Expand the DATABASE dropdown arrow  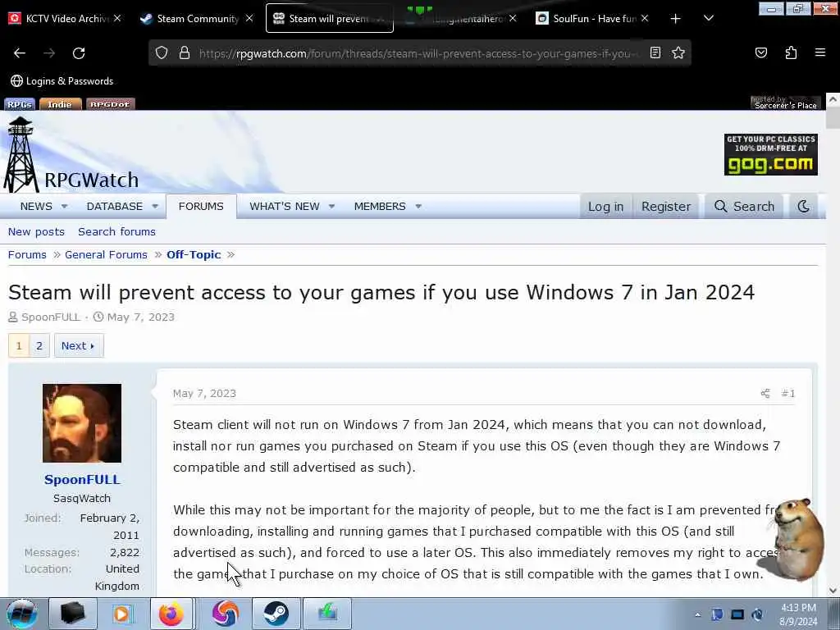coord(155,206)
